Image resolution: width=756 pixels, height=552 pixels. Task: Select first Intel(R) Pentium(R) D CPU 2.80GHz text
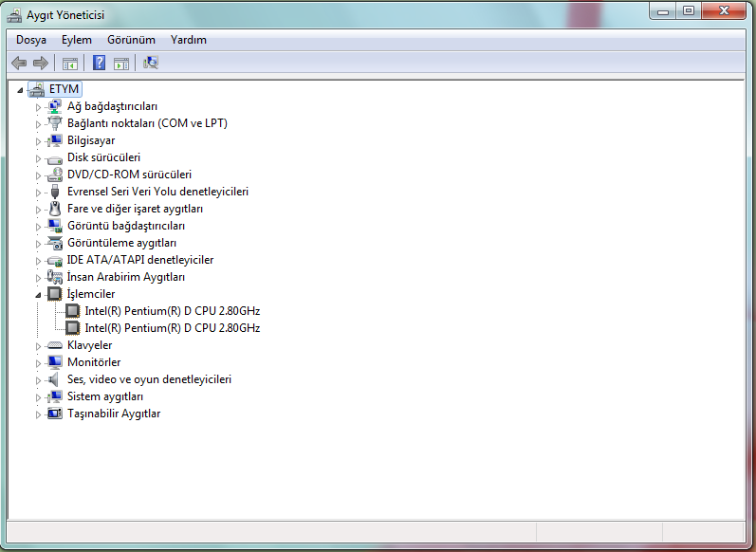[173, 311]
